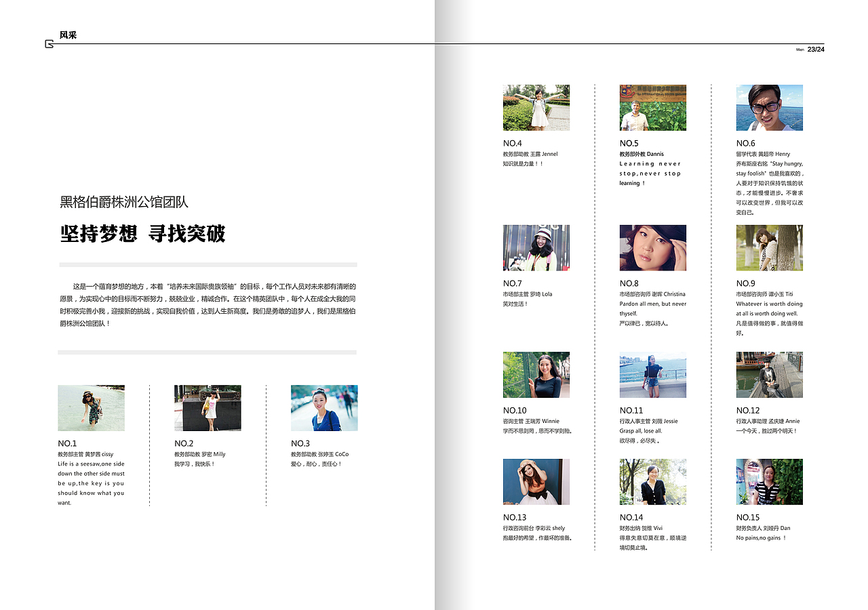Screen dimensions: 868x610
Task: Click the small 'Mien' label
Action: (x=800, y=49)
